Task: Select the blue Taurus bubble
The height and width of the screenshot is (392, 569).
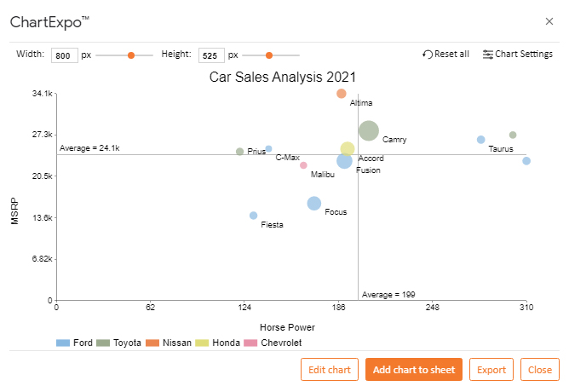Action: 480,140
